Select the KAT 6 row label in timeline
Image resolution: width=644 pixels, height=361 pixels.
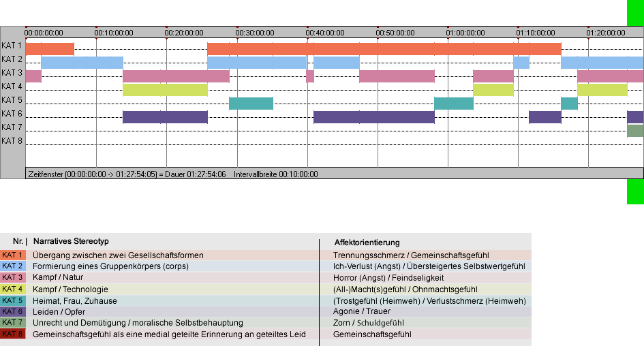pos(12,113)
